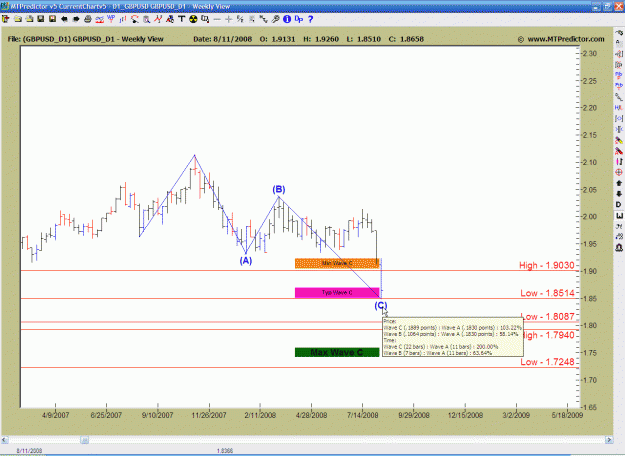
Task: Click the exit door icon in toolbar
Action: click(6, 19)
